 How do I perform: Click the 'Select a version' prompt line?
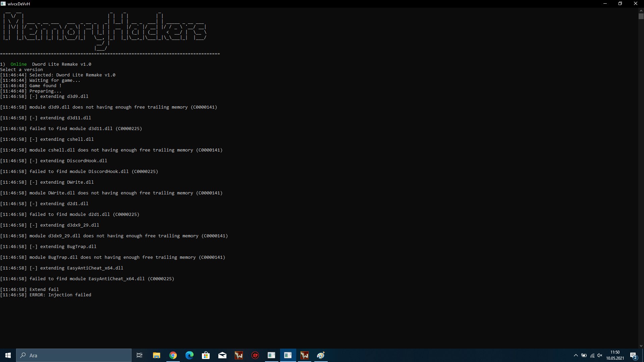tap(21, 69)
